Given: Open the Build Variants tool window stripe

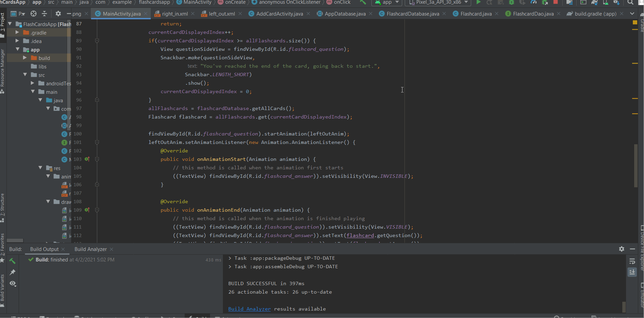Looking at the screenshot, I should click(x=3, y=290).
